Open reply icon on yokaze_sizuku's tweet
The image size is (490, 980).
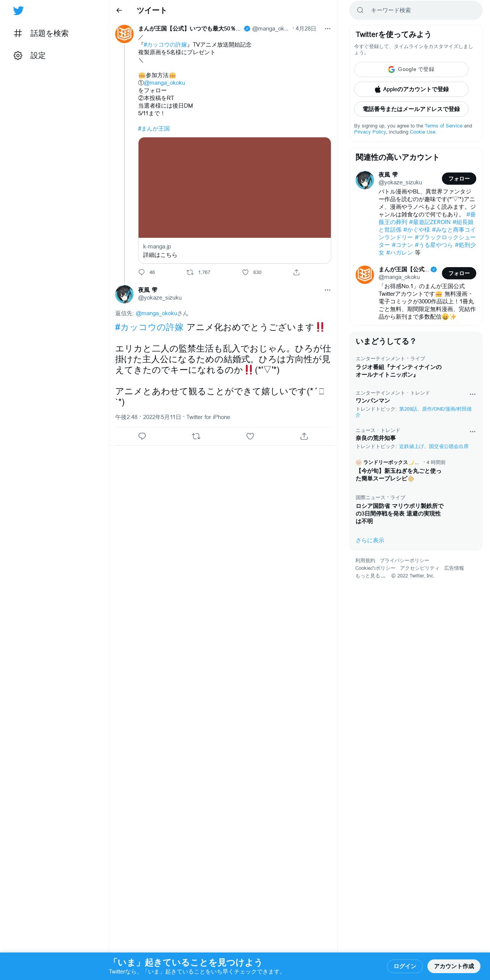(142, 436)
